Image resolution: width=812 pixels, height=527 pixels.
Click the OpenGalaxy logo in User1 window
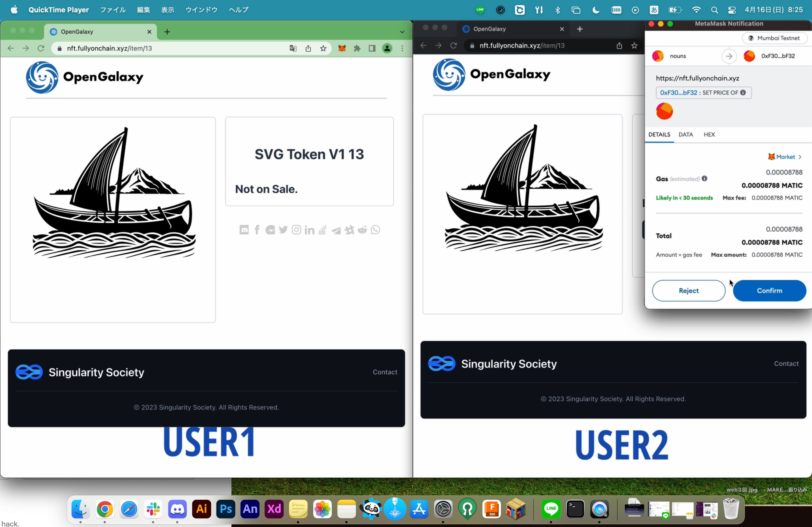pyautogui.click(x=85, y=77)
